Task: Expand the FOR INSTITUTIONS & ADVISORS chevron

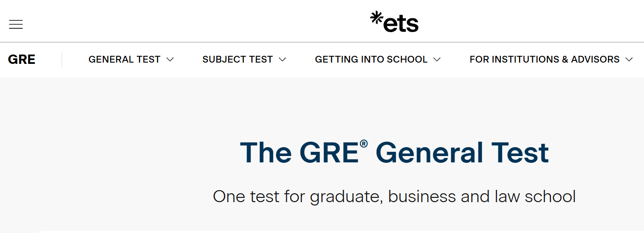Action: coord(629,60)
